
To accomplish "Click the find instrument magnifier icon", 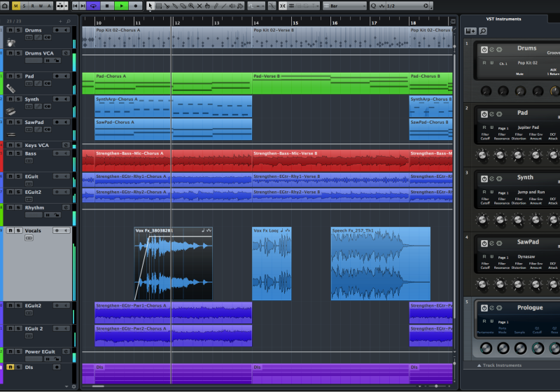I will [x=483, y=31].
